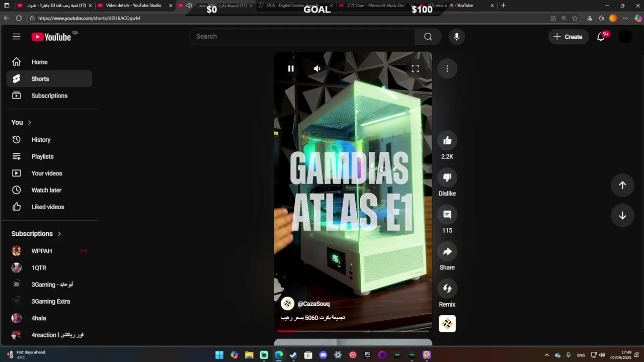This screenshot has width=644, height=362.
Task: Open notifications bell
Action: click(601, 37)
